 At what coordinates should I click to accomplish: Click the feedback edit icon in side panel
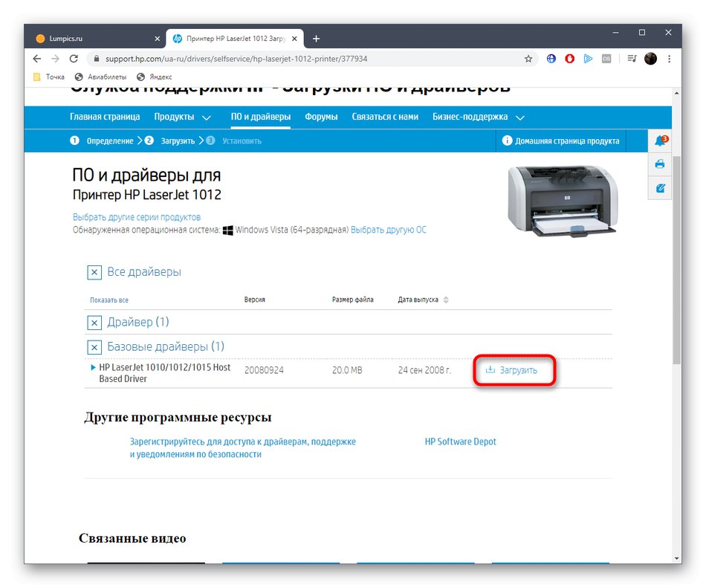coord(660,188)
